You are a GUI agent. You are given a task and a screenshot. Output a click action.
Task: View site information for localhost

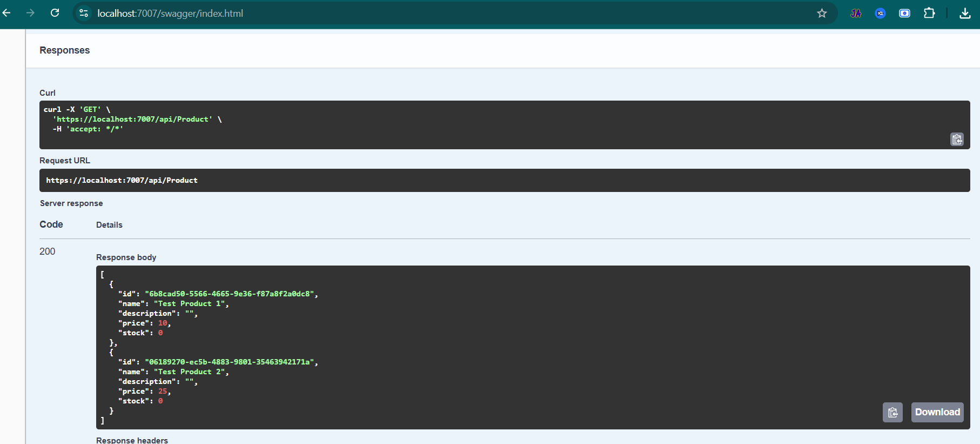84,14
